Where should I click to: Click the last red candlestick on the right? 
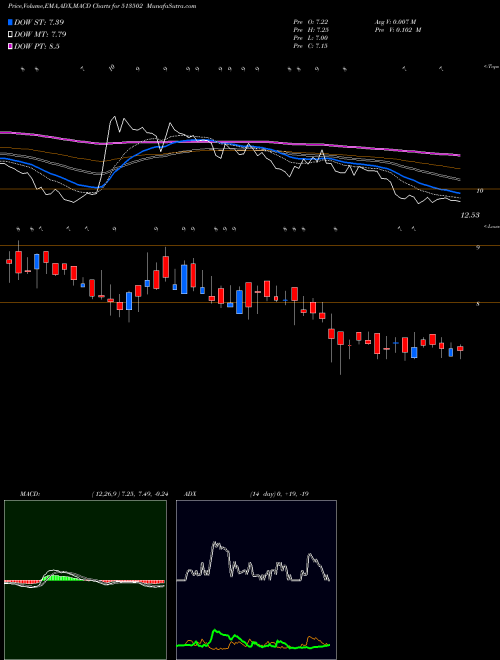click(460, 349)
